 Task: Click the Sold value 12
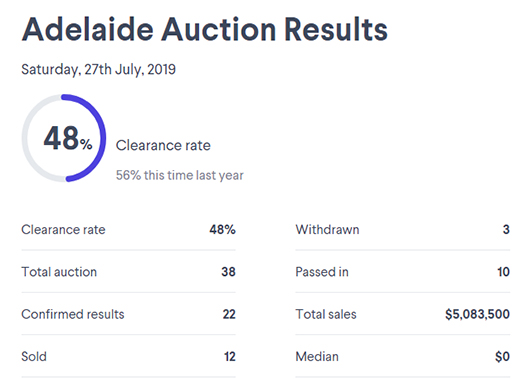[x=230, y=357]
